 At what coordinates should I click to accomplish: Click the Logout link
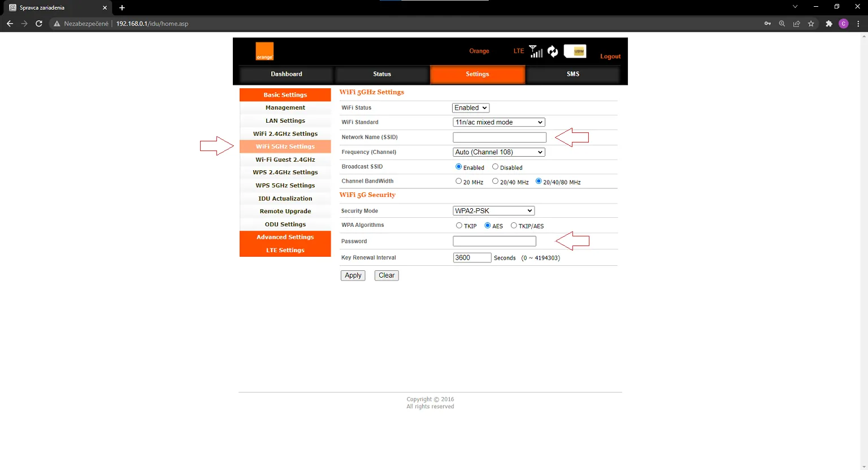click(610, 57)
